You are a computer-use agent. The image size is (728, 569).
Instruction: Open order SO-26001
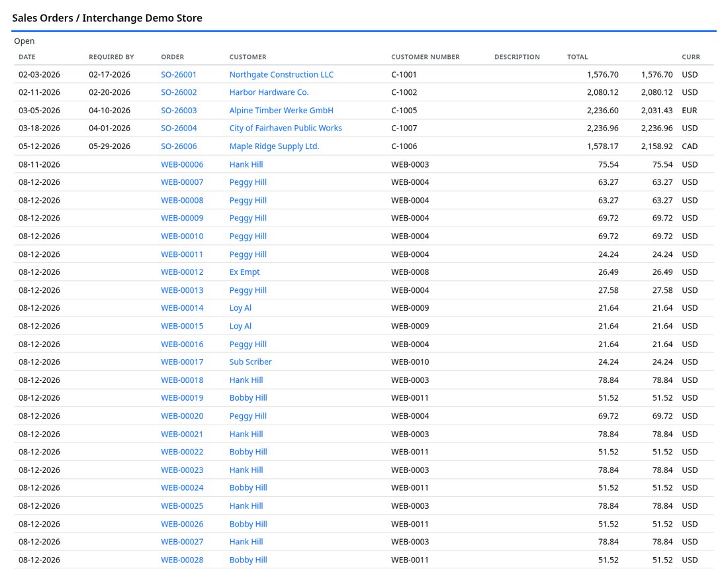point(179,74)
